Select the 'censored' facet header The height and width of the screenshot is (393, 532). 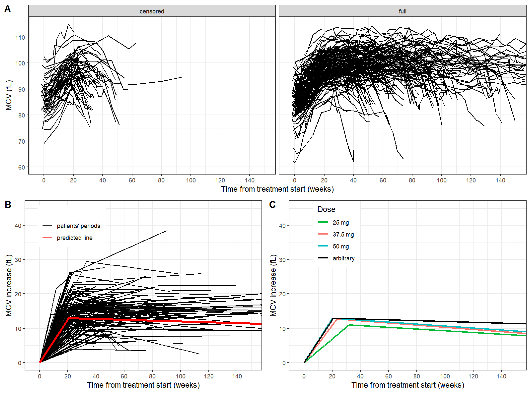coord(152,11)
